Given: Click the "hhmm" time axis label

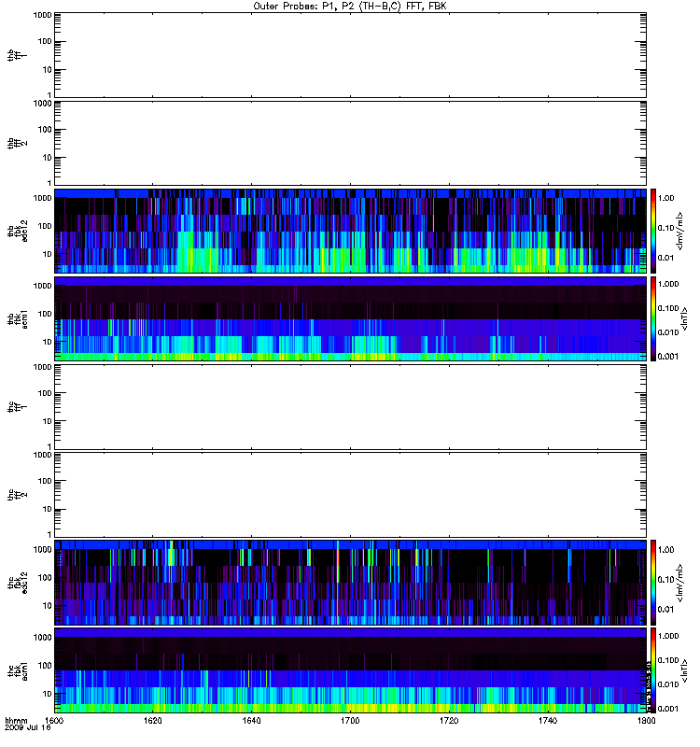Looking at the screenshot, I should click(x=16, y=720).
